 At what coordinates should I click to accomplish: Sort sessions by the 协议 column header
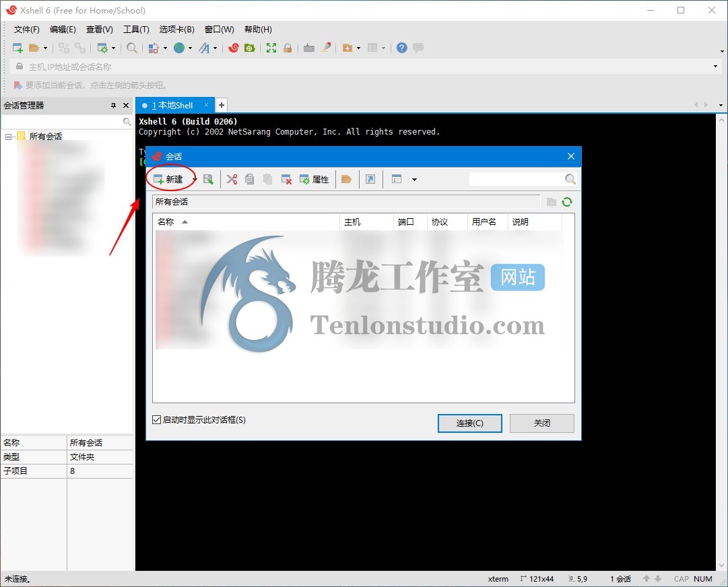click(x=446, y=221)
